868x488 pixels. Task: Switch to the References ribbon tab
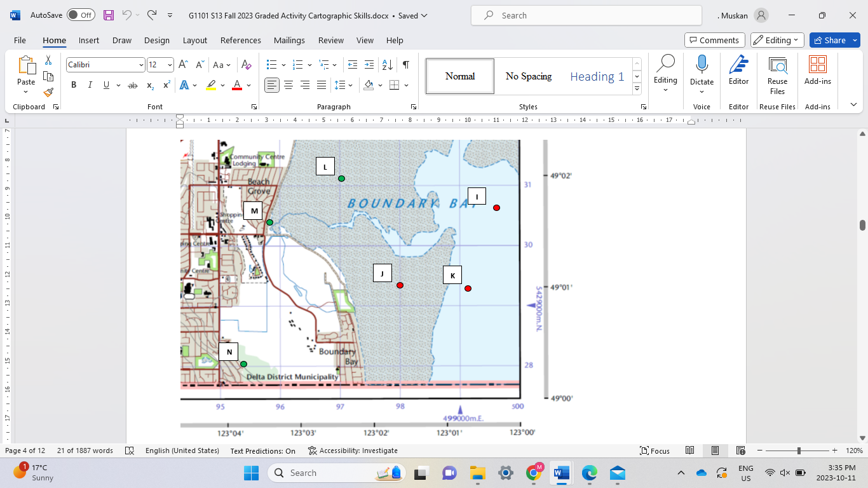point(240,40)
